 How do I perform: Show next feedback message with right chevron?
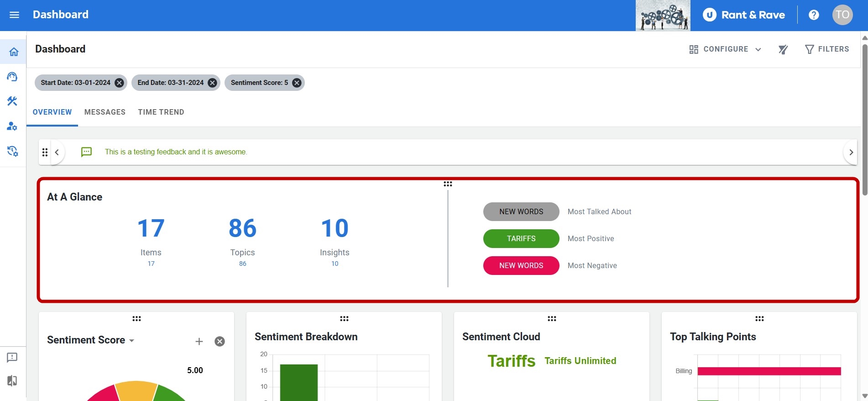tap(851, 152)
